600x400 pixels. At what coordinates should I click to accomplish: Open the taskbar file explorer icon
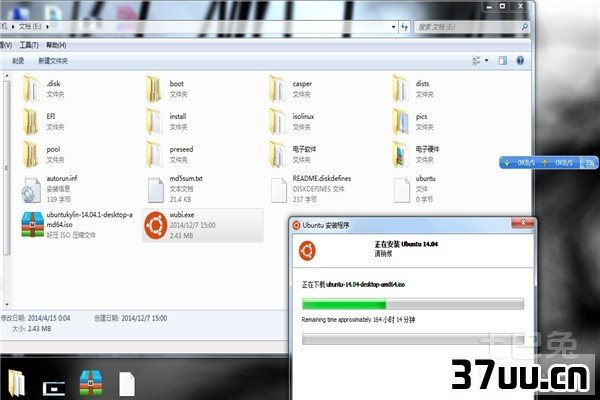[16, 383]
